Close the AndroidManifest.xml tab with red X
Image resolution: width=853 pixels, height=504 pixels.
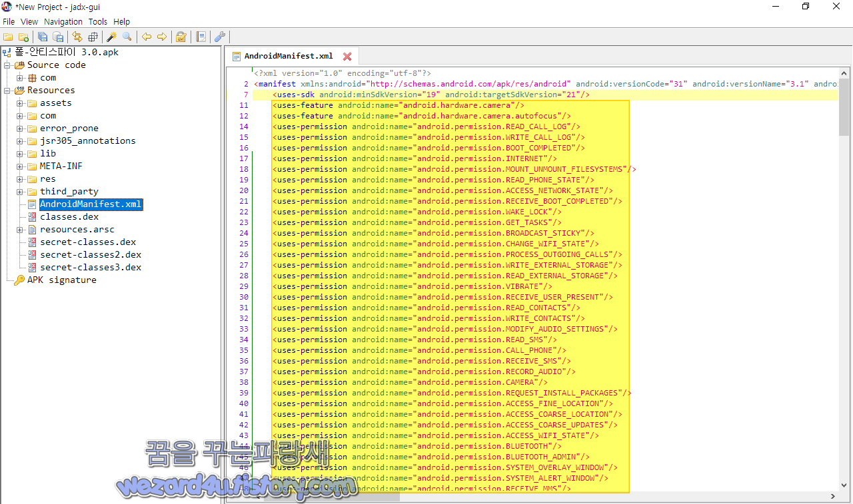tap(347, 57)
